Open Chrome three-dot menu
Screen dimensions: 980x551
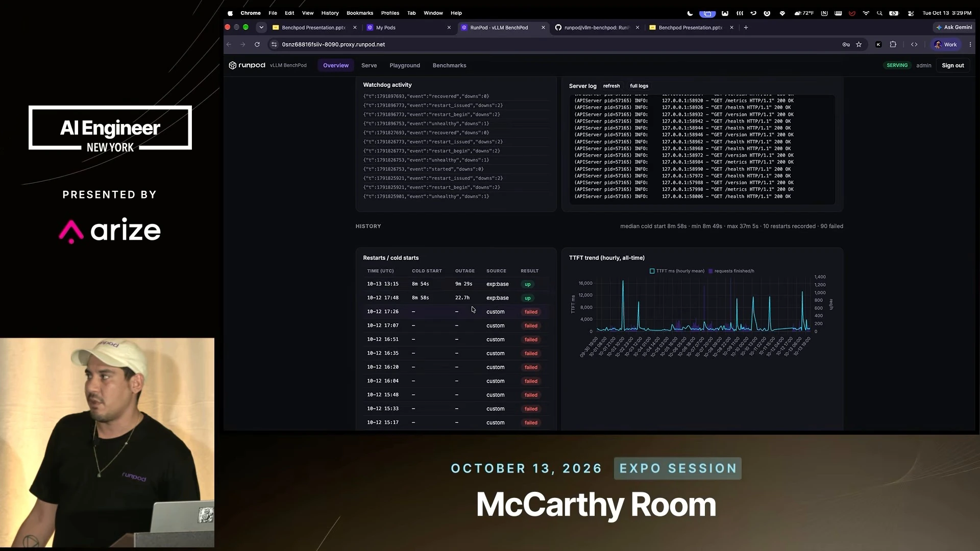(x=970, y=44)
